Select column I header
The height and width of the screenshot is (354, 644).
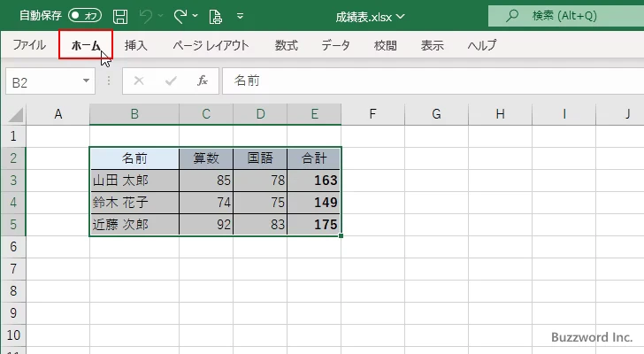pyautogui.click(x=563, y=114)
